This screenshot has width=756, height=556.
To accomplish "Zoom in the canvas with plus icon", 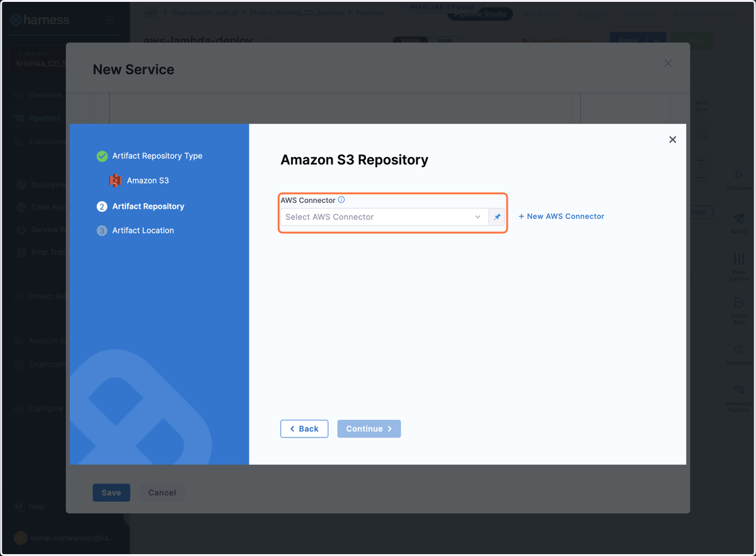I will click(x=701, y=160).
